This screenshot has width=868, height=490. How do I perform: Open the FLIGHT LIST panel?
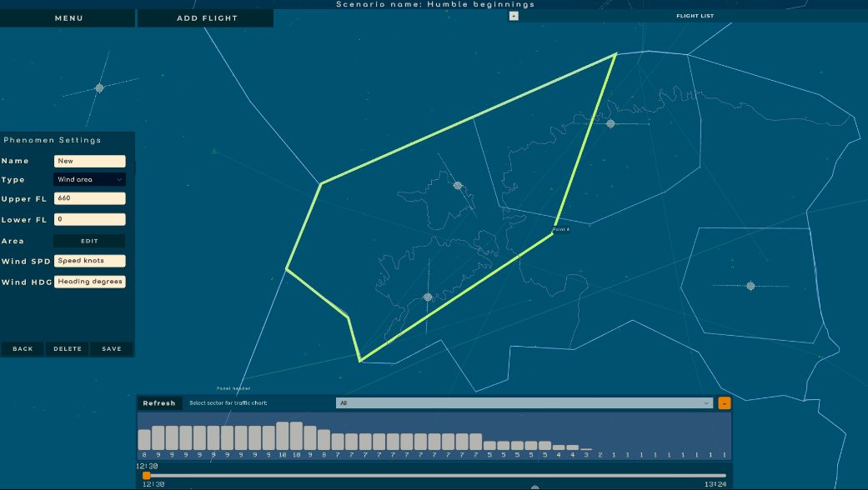coord(695,15)
